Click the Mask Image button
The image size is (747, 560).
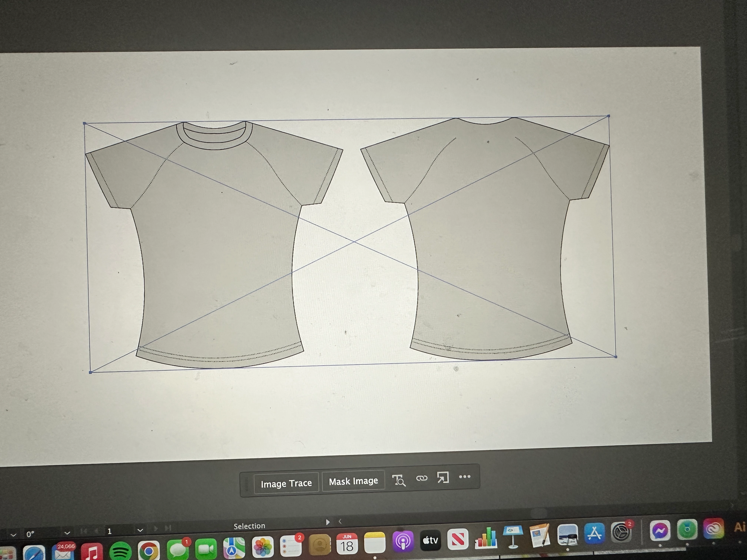tap(353, 481)
